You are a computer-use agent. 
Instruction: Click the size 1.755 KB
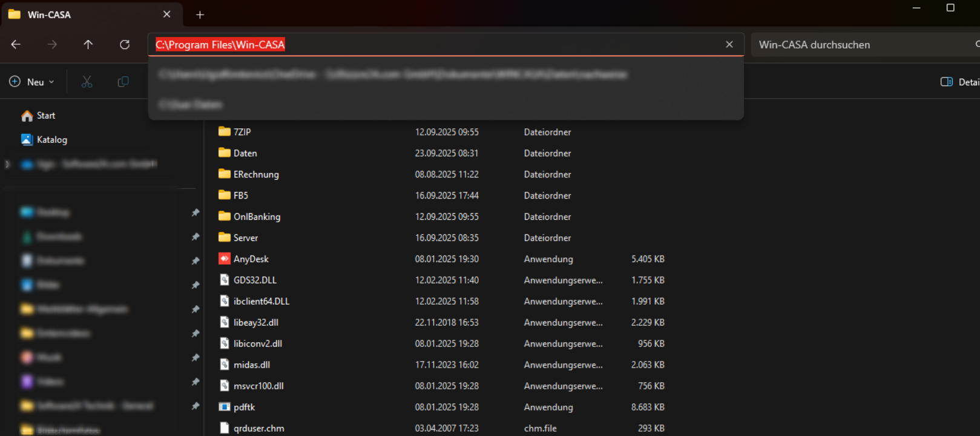click(x=648, y=280)
